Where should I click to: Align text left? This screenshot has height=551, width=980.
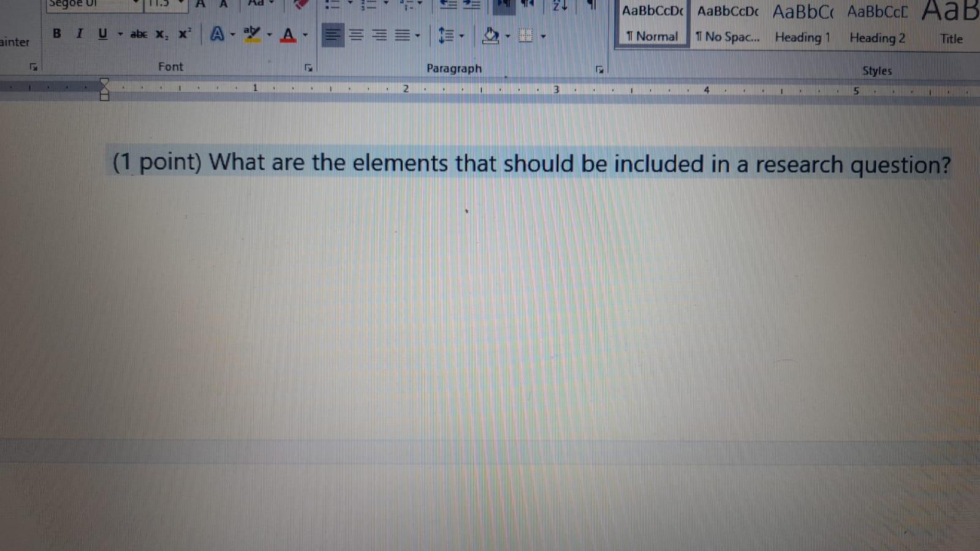[x=333, y=35]
